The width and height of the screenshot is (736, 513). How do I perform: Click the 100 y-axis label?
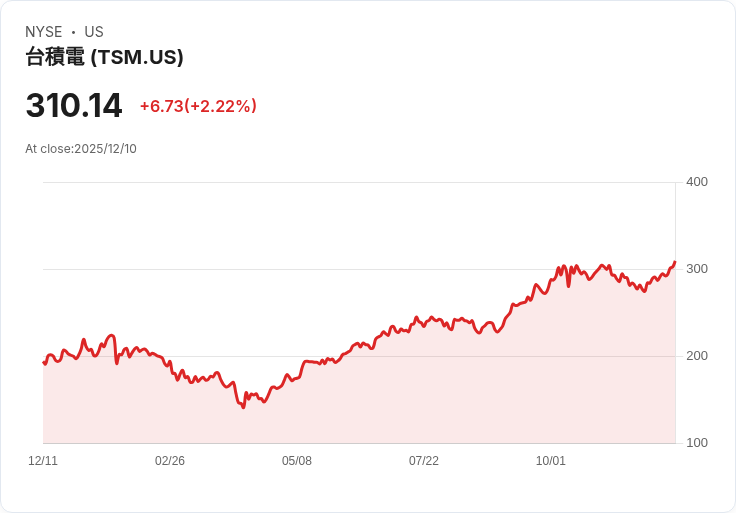coord(696,443)
